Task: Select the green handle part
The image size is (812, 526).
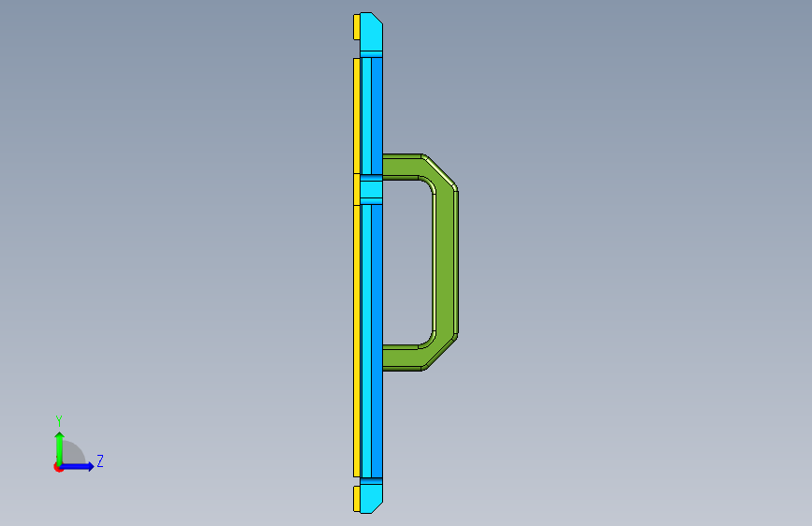Action: [x=446, y=262]
